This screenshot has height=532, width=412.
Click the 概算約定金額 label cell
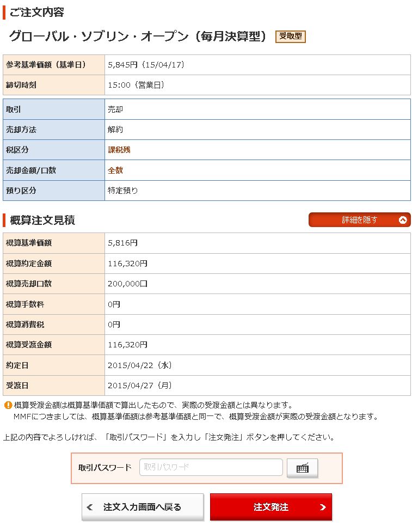(54, 264)
